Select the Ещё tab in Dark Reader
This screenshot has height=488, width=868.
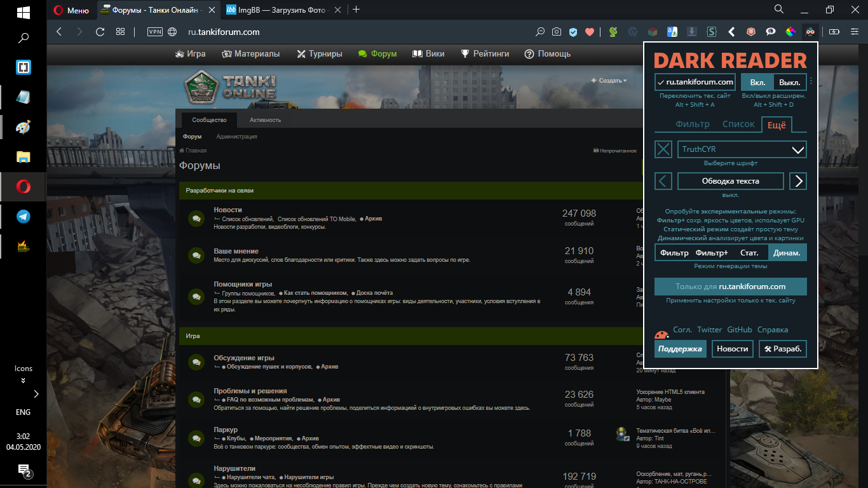[x=776, y=125]
